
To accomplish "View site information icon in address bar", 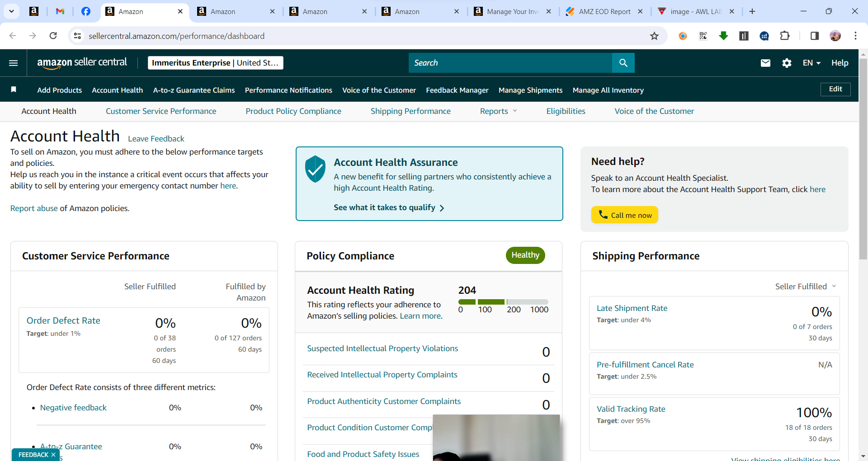I will click(x=78, y=36).
